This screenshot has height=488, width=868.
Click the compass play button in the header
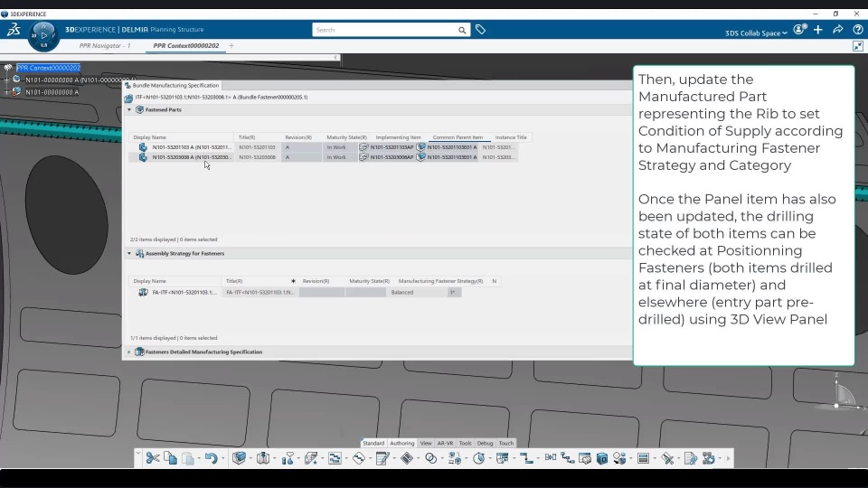tap(43, 35)
